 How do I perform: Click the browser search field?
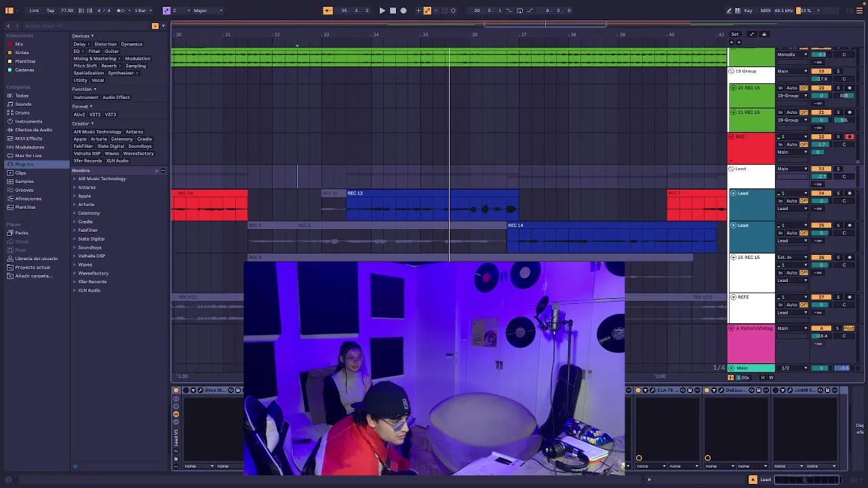pyautogui.click(x=85, y=26)
